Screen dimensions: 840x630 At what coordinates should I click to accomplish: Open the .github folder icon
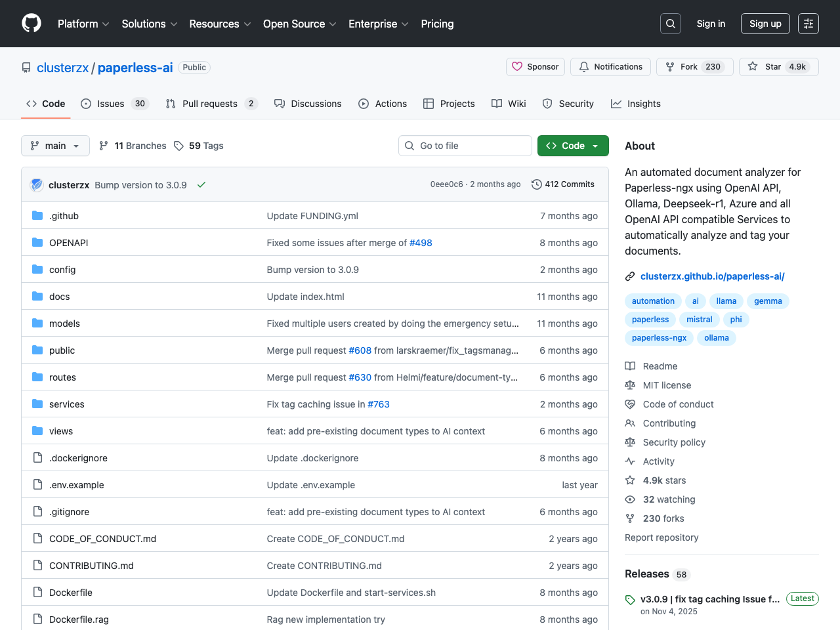(x=37, y=216)
